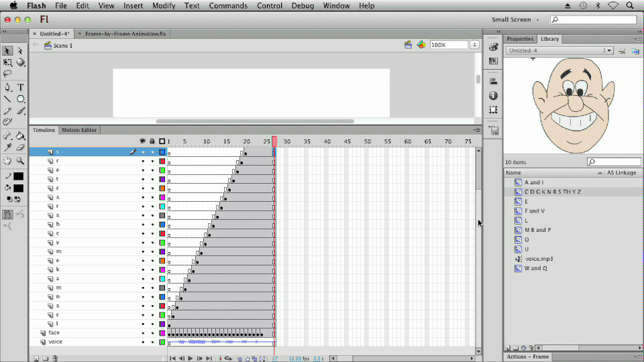Click the fill color swatch
This screenshot has width=644, height=362.
click(19, 188)
